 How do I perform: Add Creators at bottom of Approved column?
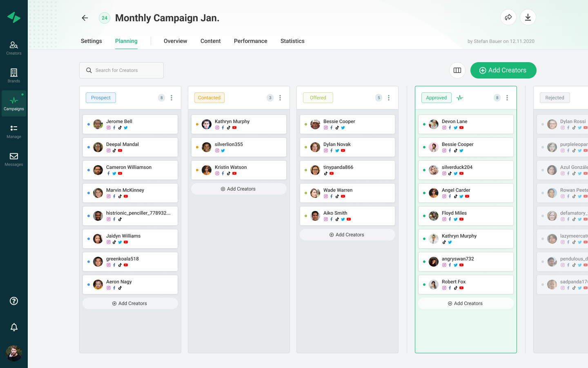pos(466,303)
